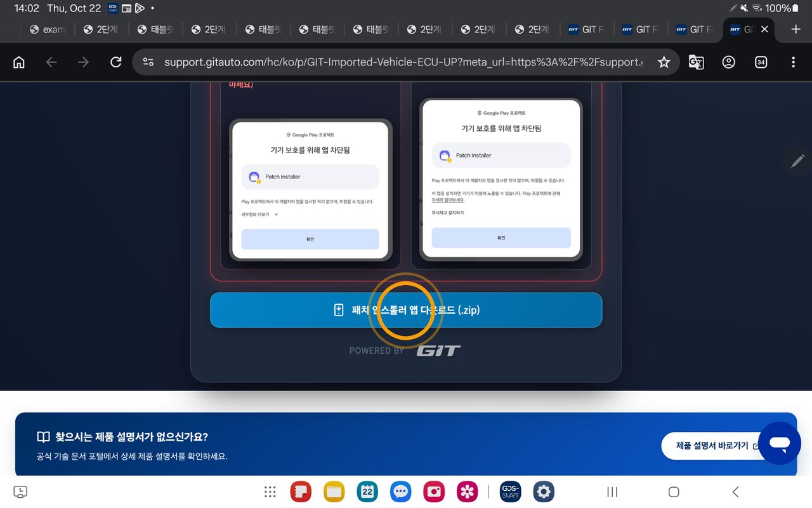Close the active GIT tab
The height and width of the screenshot is (508, 812).
[x=764, y=29]
